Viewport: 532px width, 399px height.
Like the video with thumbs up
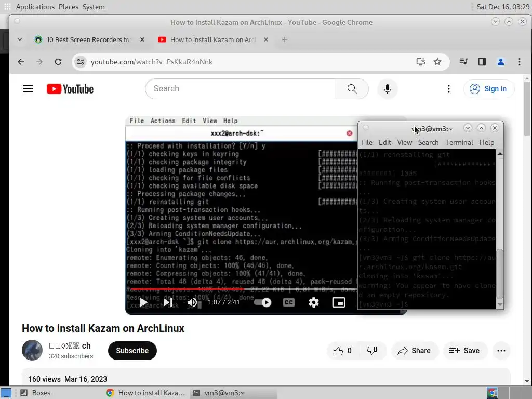coord(342,351)
